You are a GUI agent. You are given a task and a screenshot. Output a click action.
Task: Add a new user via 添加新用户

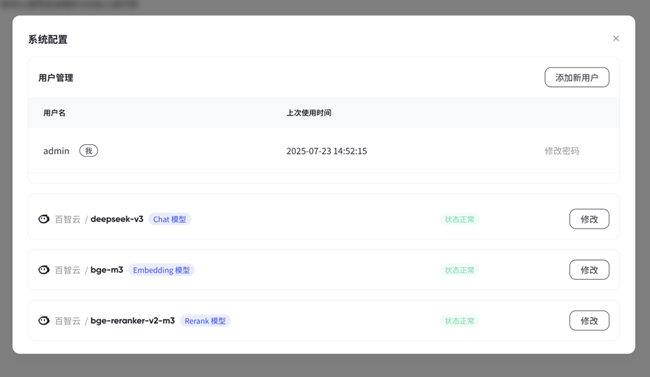coord(577,77)
